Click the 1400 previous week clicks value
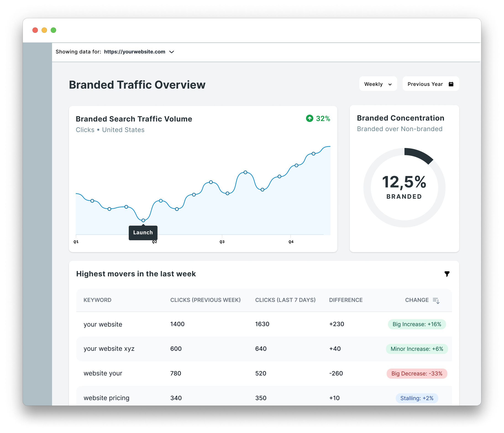This screenshot has width=504, height=433. 177,324
